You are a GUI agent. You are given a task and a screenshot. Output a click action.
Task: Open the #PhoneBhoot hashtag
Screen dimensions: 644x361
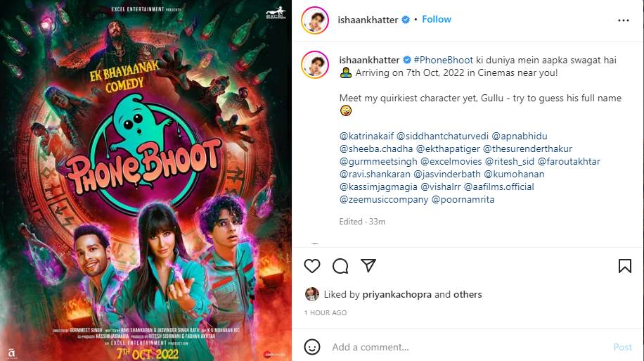point(443,60)
